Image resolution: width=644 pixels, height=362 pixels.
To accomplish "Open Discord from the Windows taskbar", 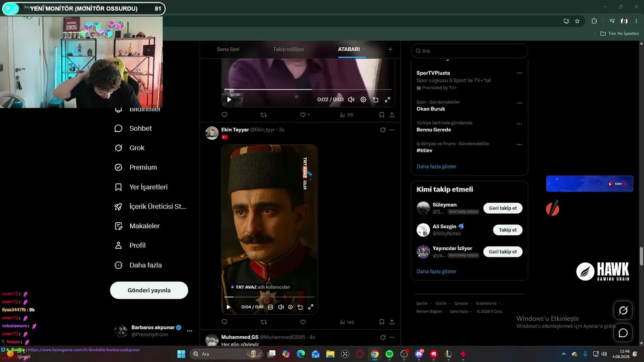I will pos(419,354).
